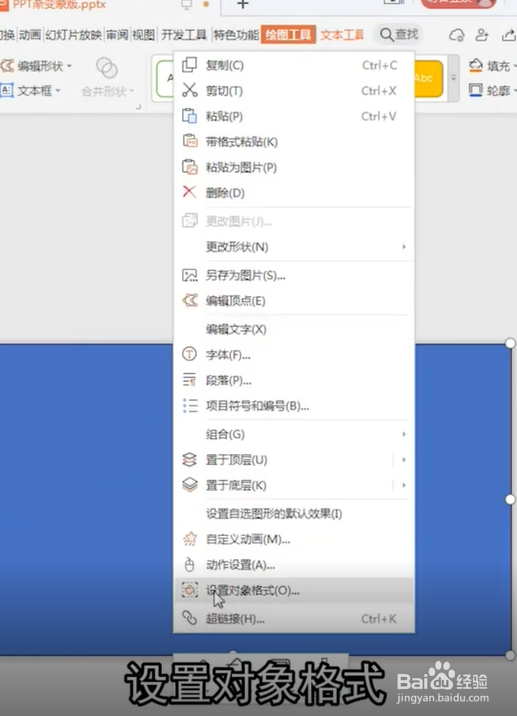Expand 置于底层(K) submenu arrow
This screenshot has height=716, width=517.
[404, 485]
